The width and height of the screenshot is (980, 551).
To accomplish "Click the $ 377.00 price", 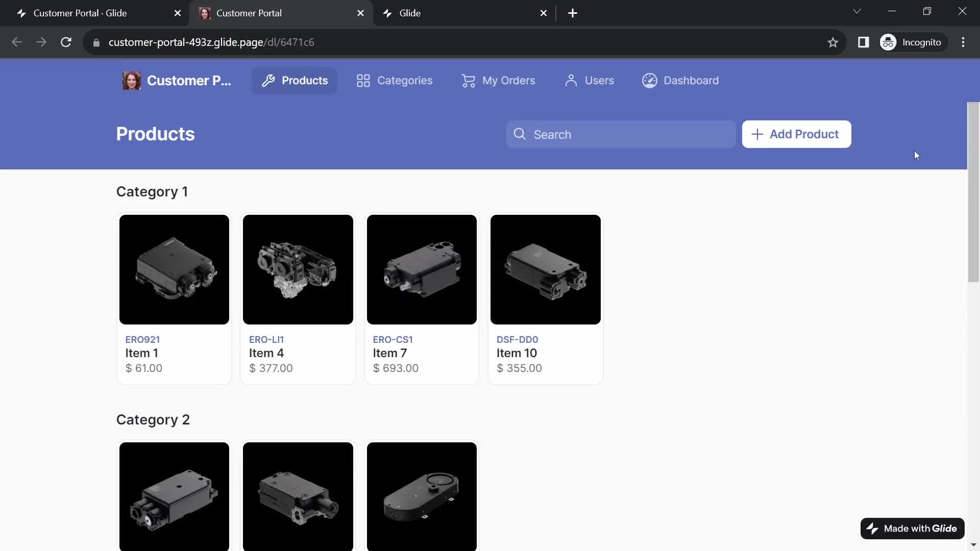I will pos(271,368).
